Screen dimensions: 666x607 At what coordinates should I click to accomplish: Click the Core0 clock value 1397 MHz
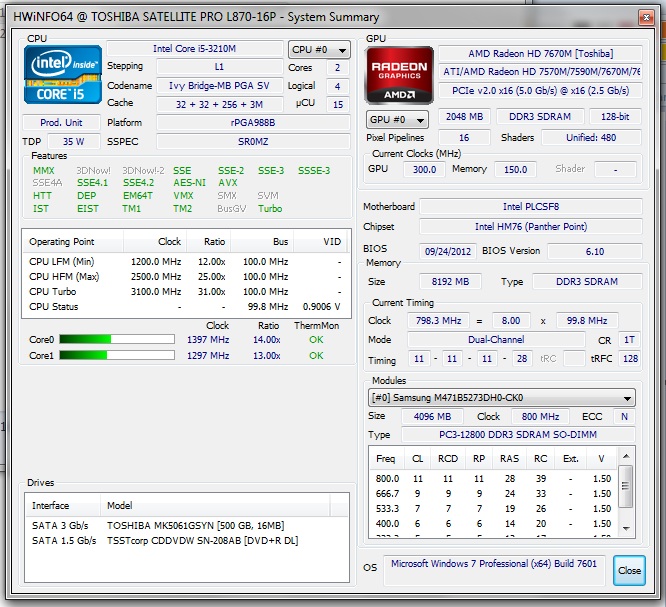point(208,340)
